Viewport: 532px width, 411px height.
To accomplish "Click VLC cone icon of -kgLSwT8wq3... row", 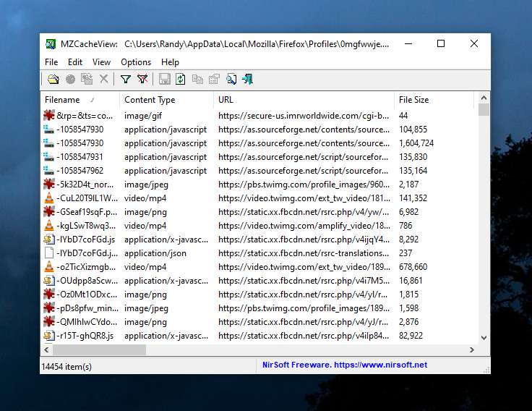I will pyautogui.click(x=49, y=226).
